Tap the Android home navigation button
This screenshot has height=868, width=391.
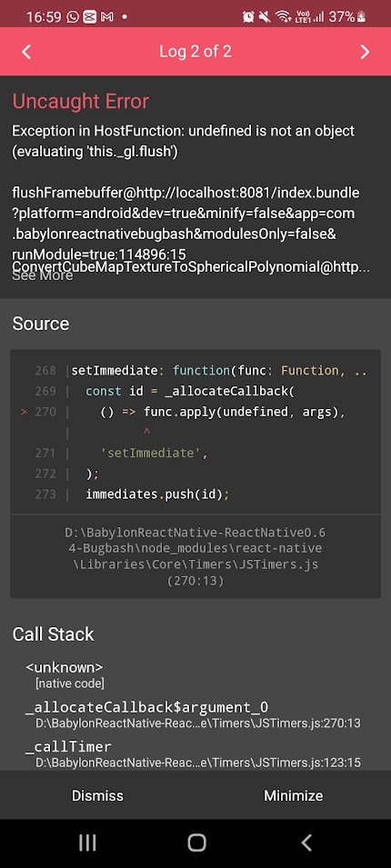[196, 842]
